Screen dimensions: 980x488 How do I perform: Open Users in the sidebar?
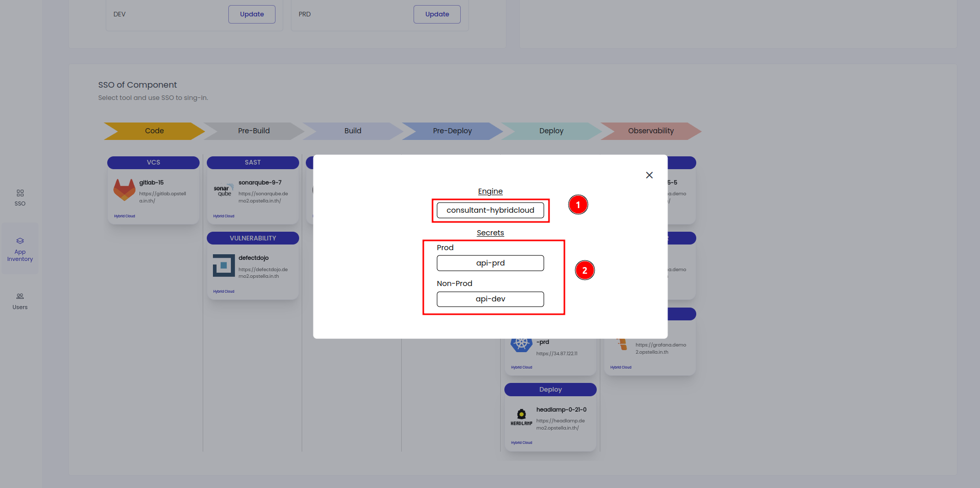point(20,301)
